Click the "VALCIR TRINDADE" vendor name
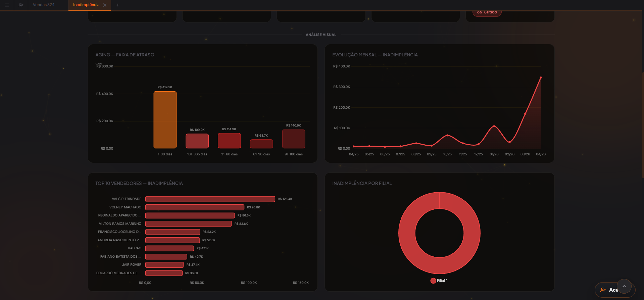This screenshot has height=300, width=644. tap(127, 199)
